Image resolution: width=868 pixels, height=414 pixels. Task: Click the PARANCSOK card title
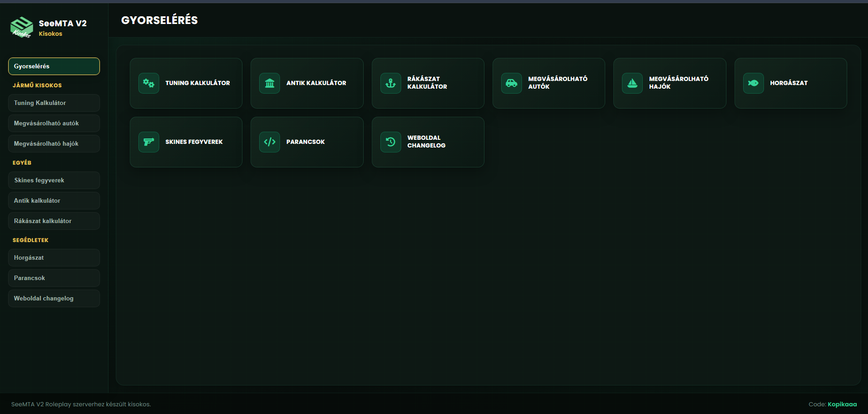tap(305, 142)
